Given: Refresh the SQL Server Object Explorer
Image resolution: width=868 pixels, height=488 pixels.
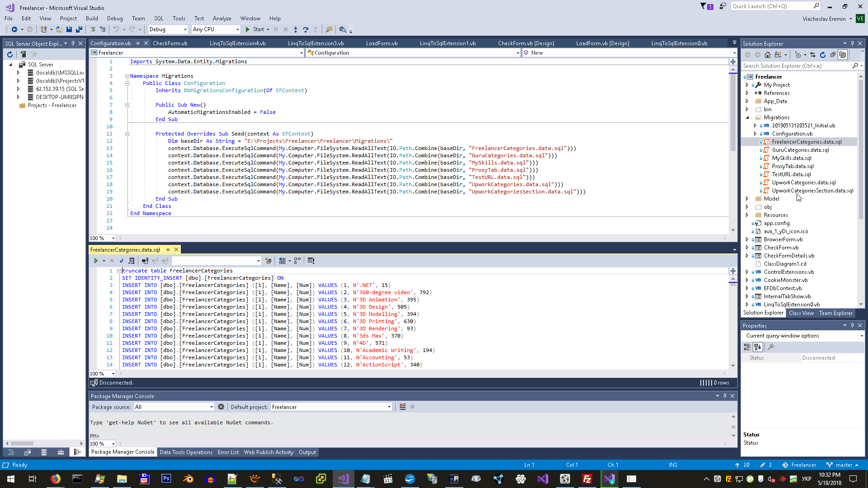Looking at the screenshot, I should coord(10,54).
